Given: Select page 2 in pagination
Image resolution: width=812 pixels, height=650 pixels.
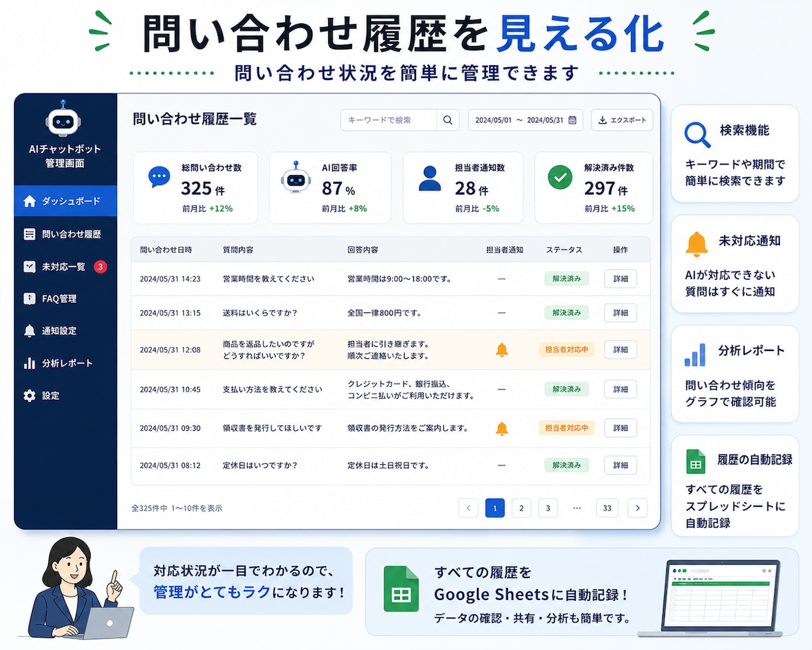Looking at the screenshot, I should [521, 508].
